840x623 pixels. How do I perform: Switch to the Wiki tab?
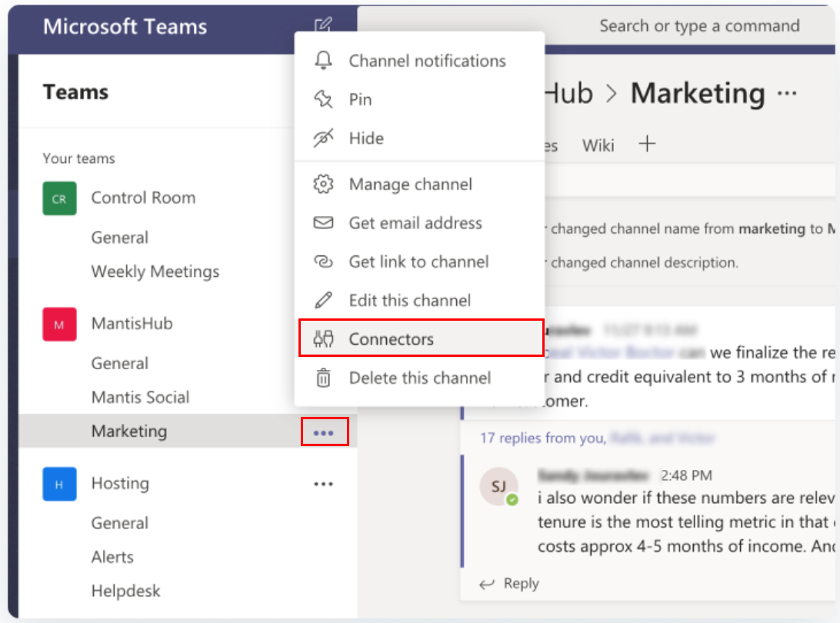(598, 145)
